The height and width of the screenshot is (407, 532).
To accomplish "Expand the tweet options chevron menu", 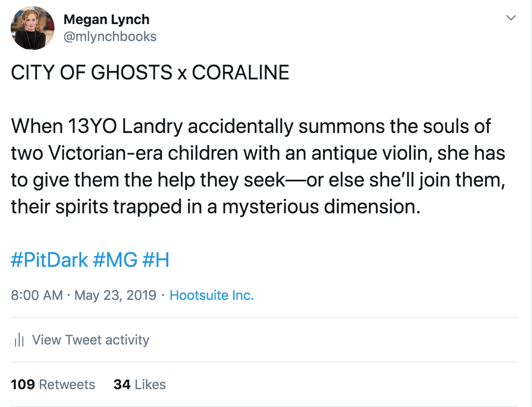I will [x=511, y=18].
